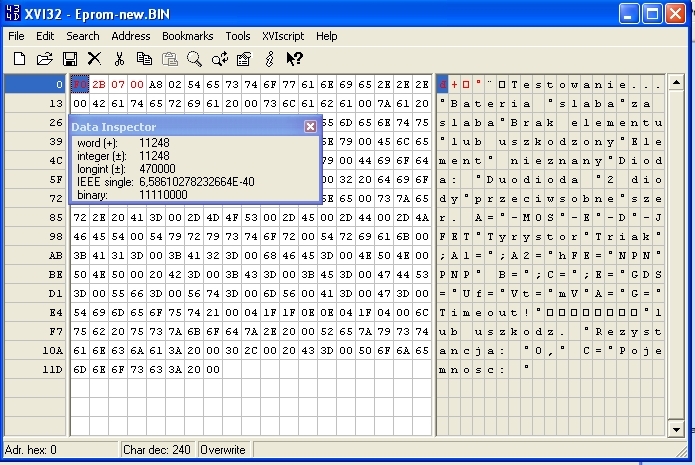This screenshot has width=695, height=465.
Task: Close the Data Inspector panel
Action: point(310,127)
